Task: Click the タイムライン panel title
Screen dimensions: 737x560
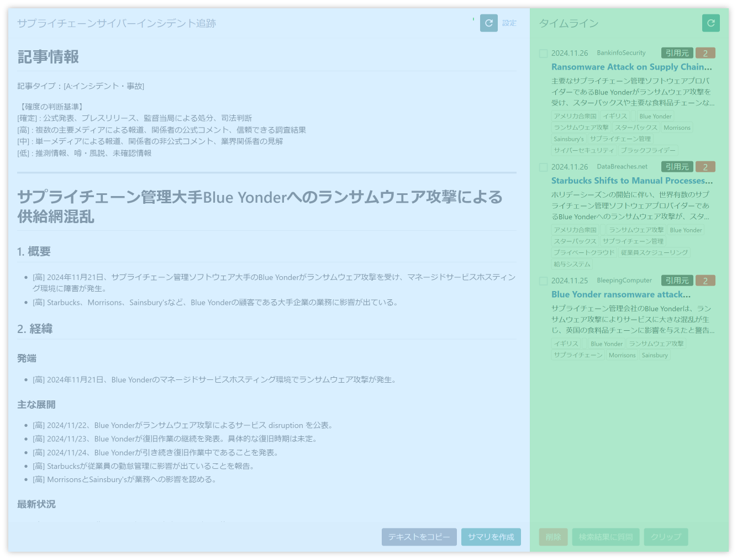Action: (568, 23)
